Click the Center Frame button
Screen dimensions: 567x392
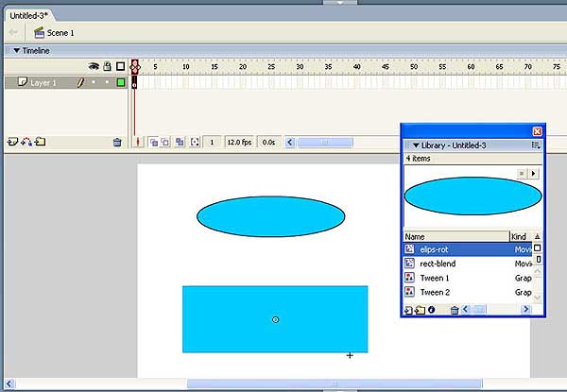click(x=138, y=142)
